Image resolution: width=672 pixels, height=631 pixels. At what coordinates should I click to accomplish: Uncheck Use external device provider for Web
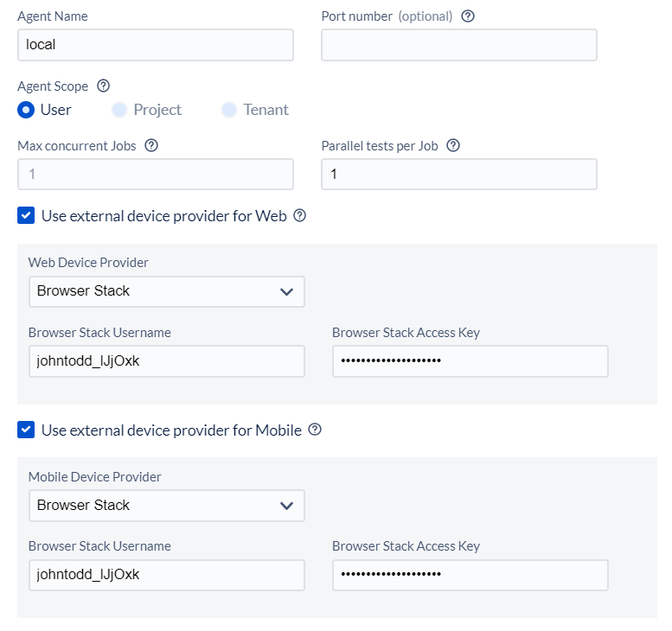26,215
